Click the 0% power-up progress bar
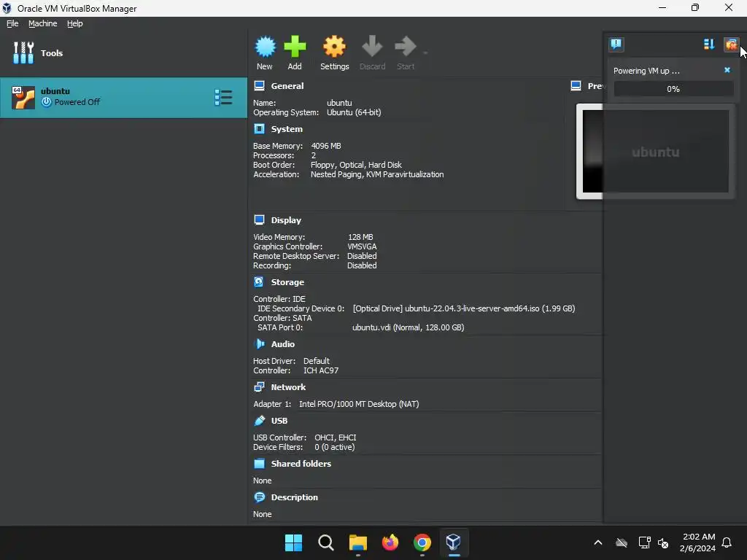747x560 pixels. (x=673, y=89)
